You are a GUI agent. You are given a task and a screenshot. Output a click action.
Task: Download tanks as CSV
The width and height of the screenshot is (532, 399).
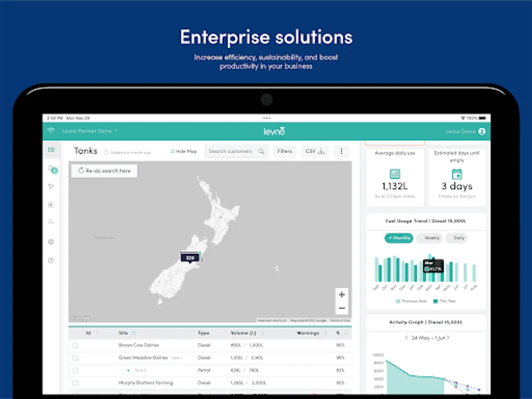315,151
